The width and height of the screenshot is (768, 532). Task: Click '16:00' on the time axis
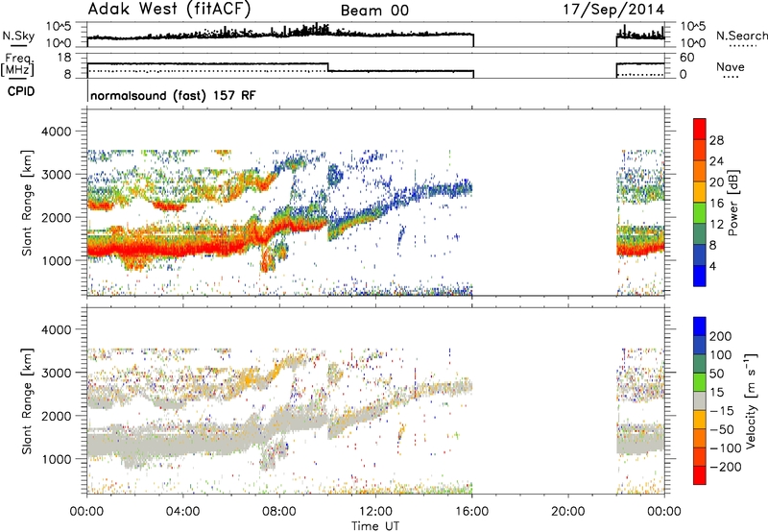471,512
